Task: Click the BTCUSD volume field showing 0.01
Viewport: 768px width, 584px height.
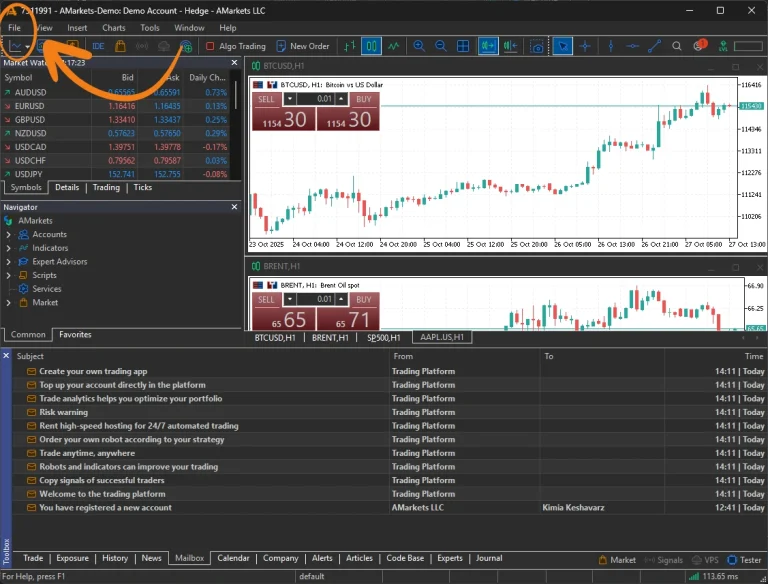Action: pyautogui.click(x=315, y=99)
